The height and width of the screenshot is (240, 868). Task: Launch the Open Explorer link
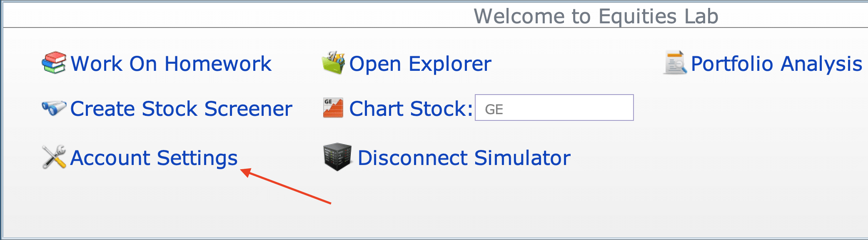point(420,64)
